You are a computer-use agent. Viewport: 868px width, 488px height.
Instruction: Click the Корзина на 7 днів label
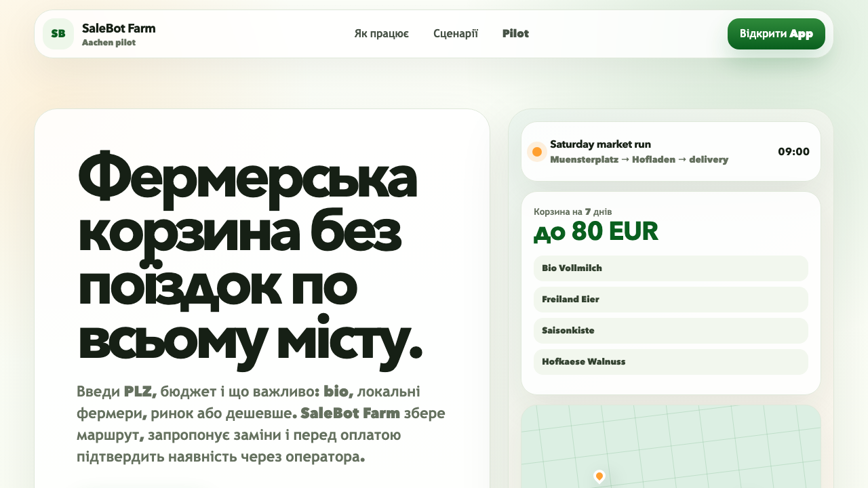573,211
